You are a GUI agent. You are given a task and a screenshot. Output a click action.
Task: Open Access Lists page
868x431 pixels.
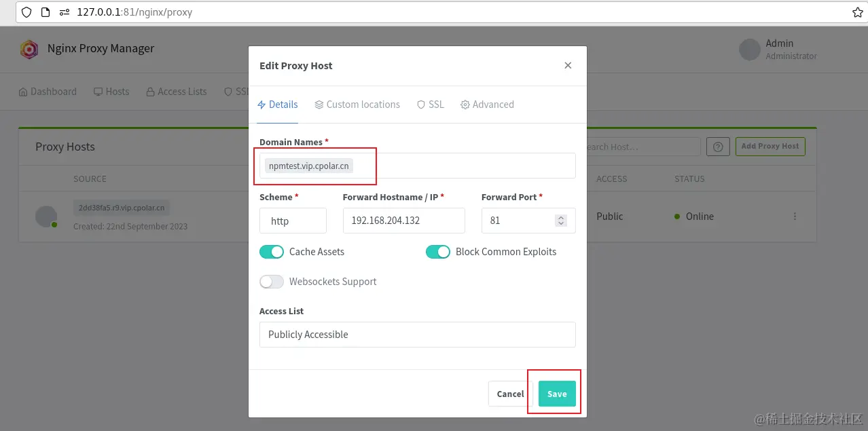177,92
